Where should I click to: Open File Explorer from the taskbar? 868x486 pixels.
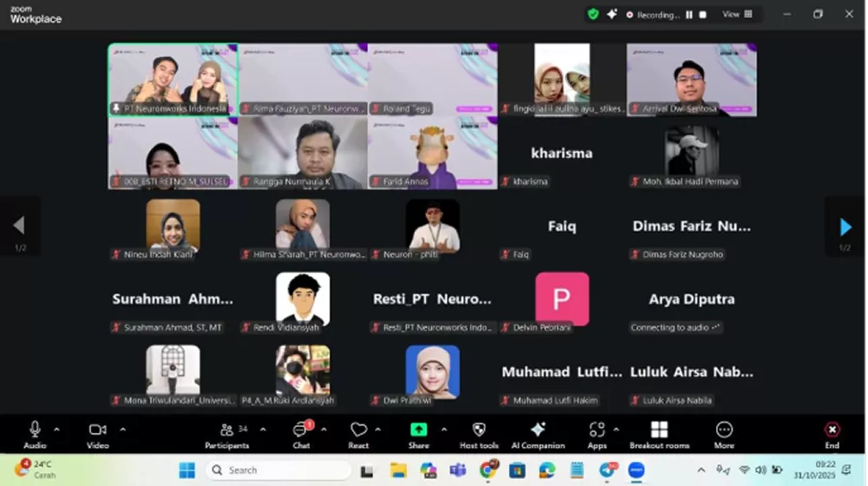point(398,470)
